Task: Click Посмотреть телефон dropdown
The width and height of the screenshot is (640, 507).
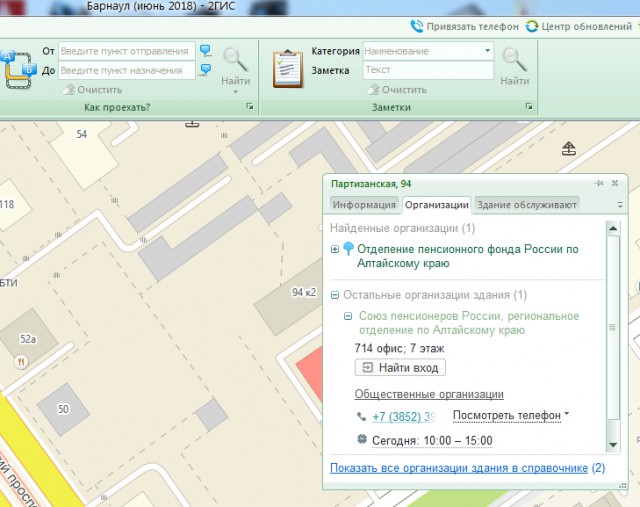Action: [x=511, y=416]
